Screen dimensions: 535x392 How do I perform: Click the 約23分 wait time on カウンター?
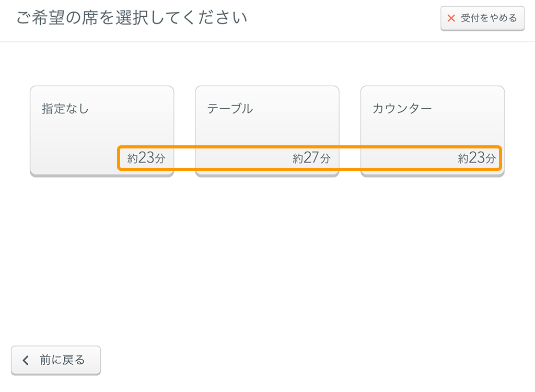point(476,158)
